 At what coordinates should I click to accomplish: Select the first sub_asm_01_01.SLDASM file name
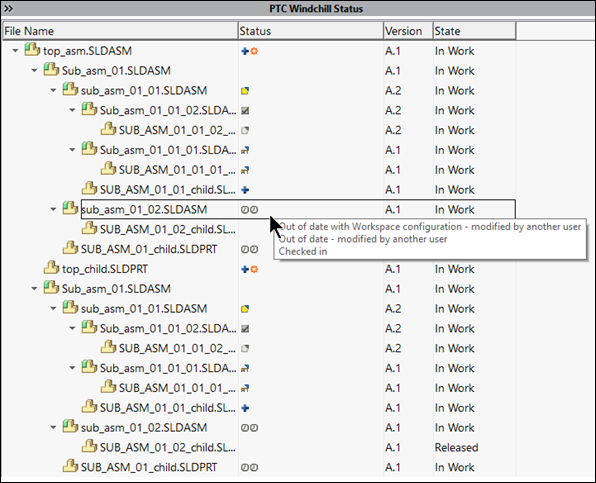[x=144, y=90]
